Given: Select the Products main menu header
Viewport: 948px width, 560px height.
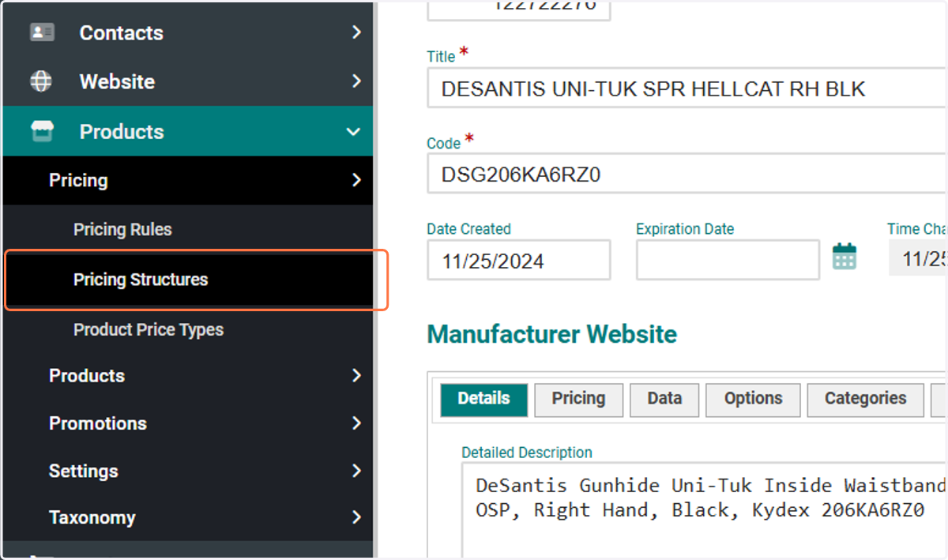Looking at the screenshot, I should 188,131.
